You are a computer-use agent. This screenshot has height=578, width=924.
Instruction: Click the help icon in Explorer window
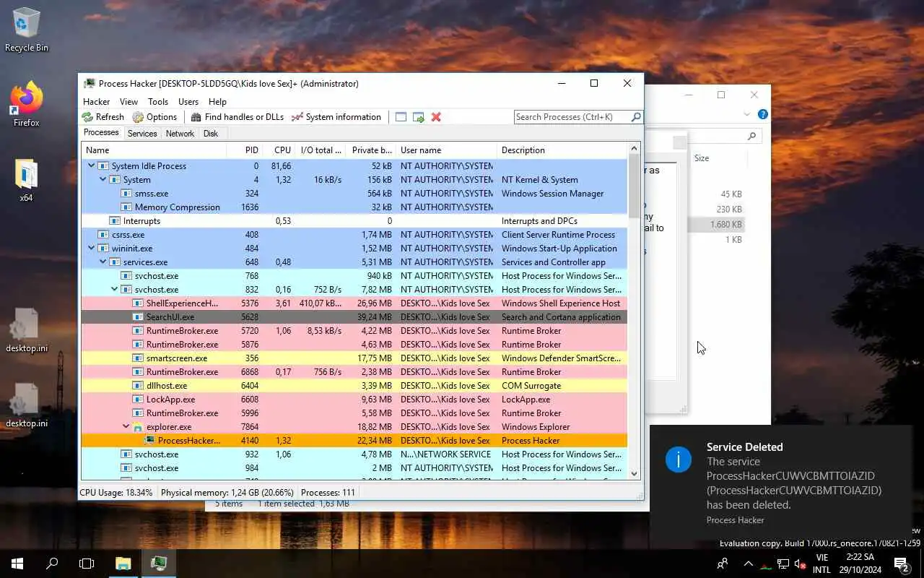(x=763, y=114)
